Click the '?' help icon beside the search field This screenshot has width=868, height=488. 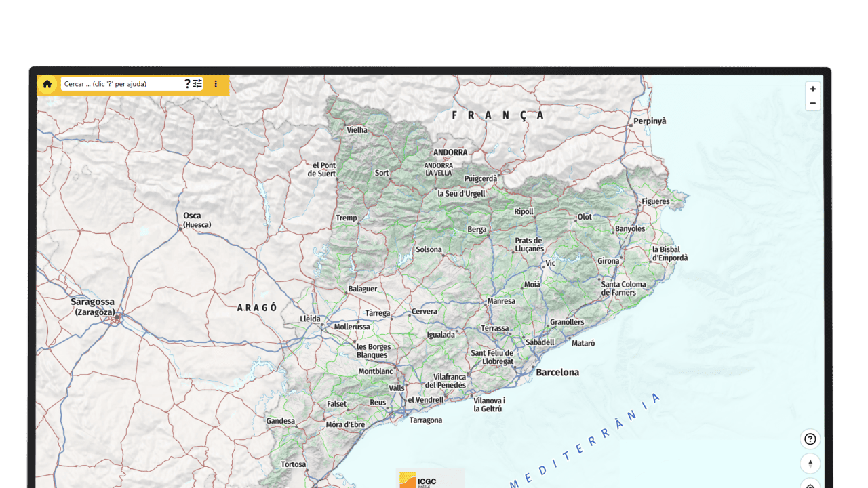(x=187, y=83)
